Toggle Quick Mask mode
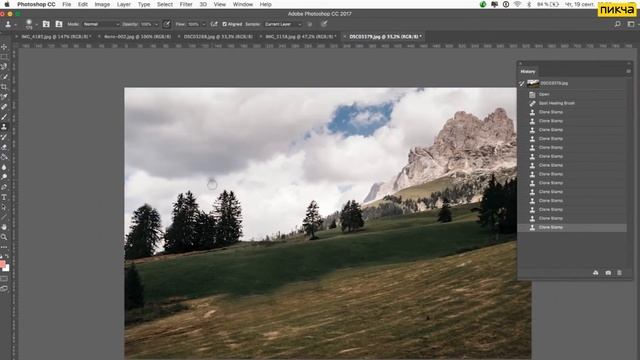This screenshot has width=640, height=360. coord(4,279)
